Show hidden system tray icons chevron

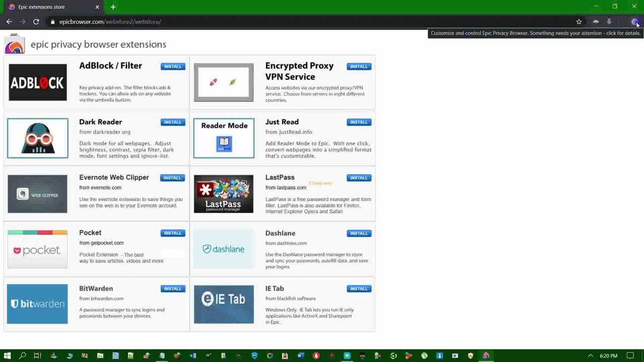pyautogui.click(x=590, y=355)
